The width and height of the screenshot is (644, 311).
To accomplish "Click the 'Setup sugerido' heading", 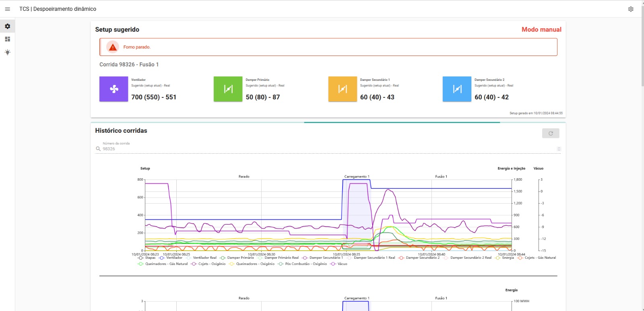I will pyautogui.click(x=117, y=29).
